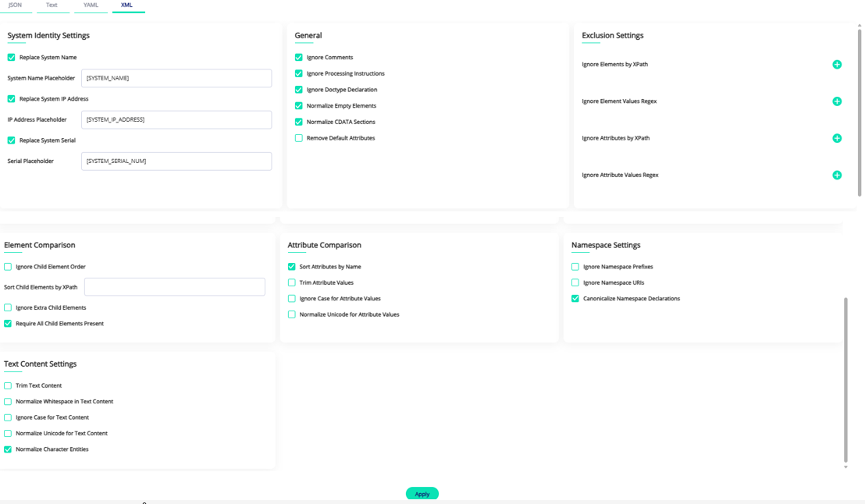
Task: Uncheck Normalize Character Entities
Action: click(8, 449)
